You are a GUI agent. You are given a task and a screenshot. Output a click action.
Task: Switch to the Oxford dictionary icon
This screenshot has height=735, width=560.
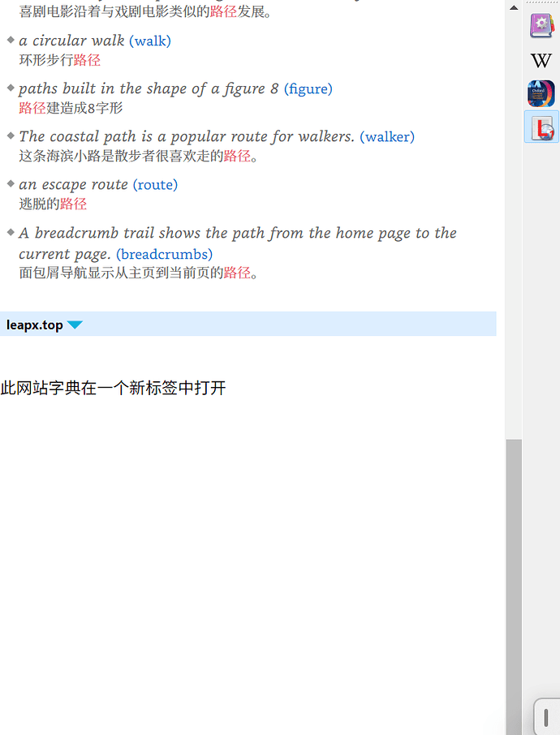coord(541,93)
